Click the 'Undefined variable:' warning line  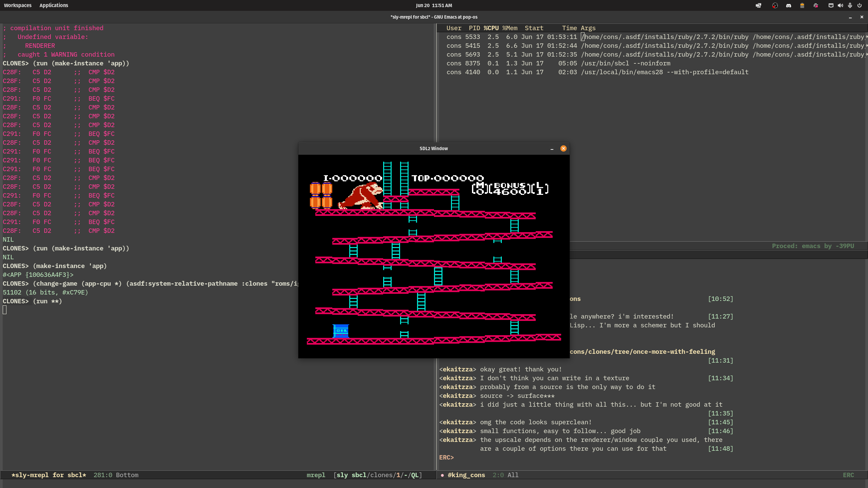pyautogui.click(x=53, y=37)
